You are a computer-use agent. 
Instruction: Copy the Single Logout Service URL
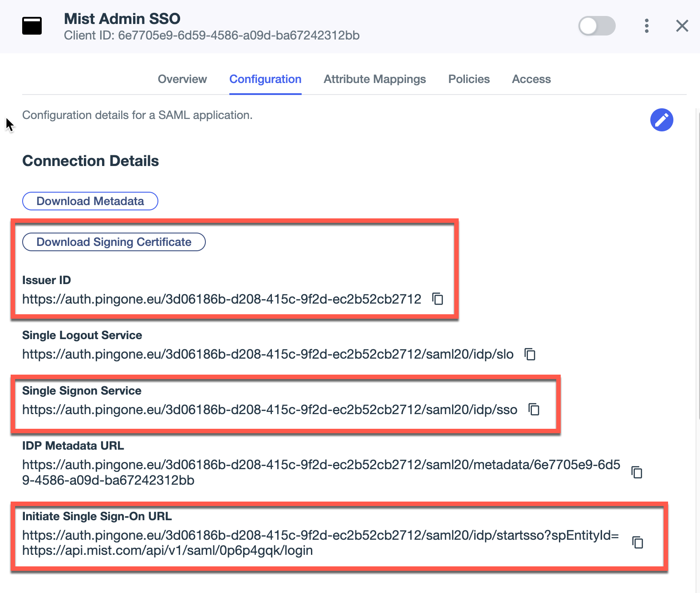pyautogui.click(x=530, y=354)
